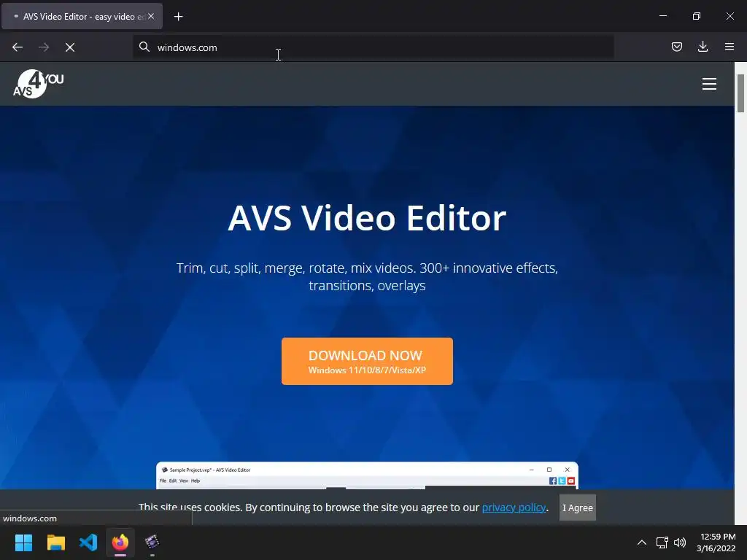Click the DOWNLOAD NOW button
747x560 pixels.
point(367,362)
